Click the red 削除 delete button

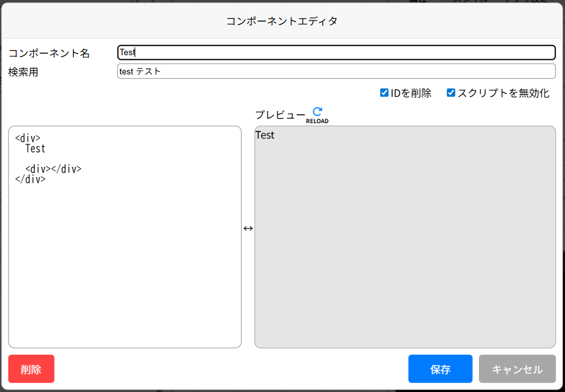coord(31,369)
